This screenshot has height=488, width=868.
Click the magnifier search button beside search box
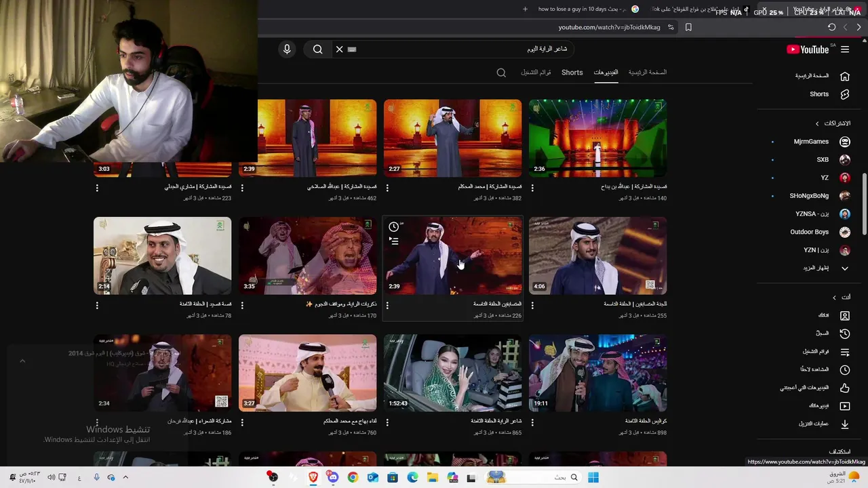click(x=317, y=49)
